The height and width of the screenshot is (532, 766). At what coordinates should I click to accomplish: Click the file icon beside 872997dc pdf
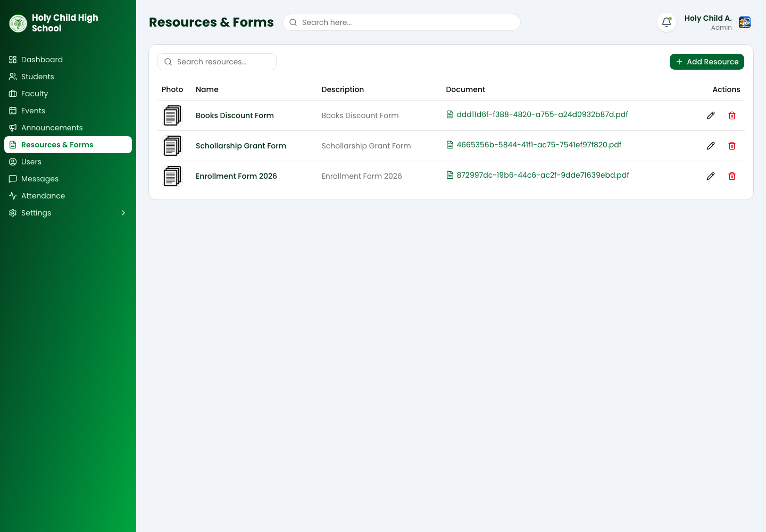(x=450, y=175)
